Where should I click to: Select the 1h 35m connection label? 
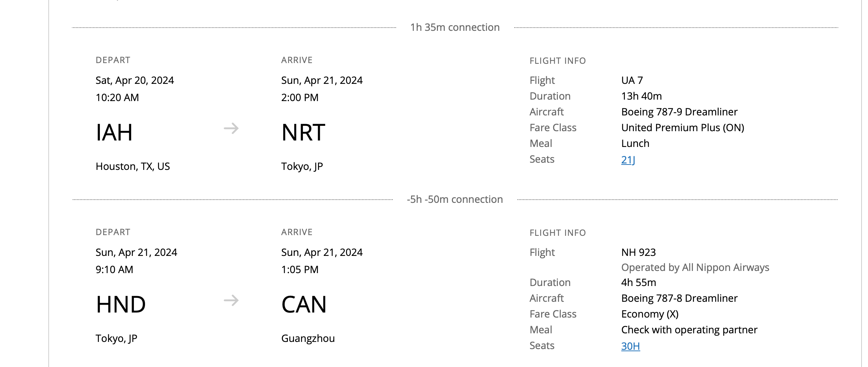pos(455,28)
